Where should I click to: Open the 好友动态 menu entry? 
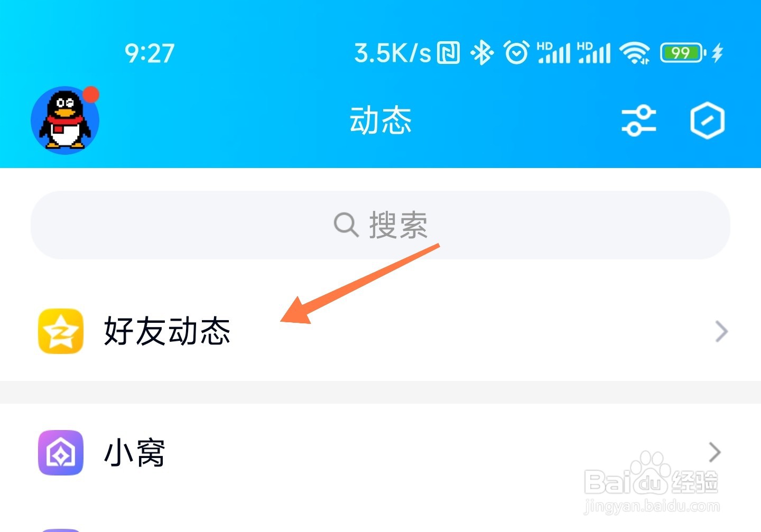point(380,331)
